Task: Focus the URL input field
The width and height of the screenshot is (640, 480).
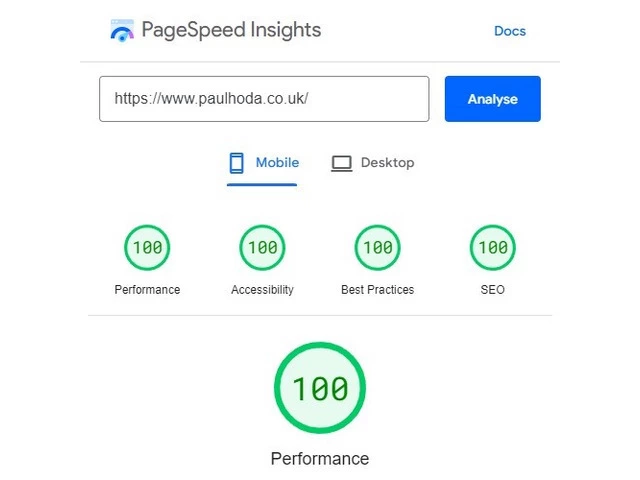Action: tap(264, 99)
